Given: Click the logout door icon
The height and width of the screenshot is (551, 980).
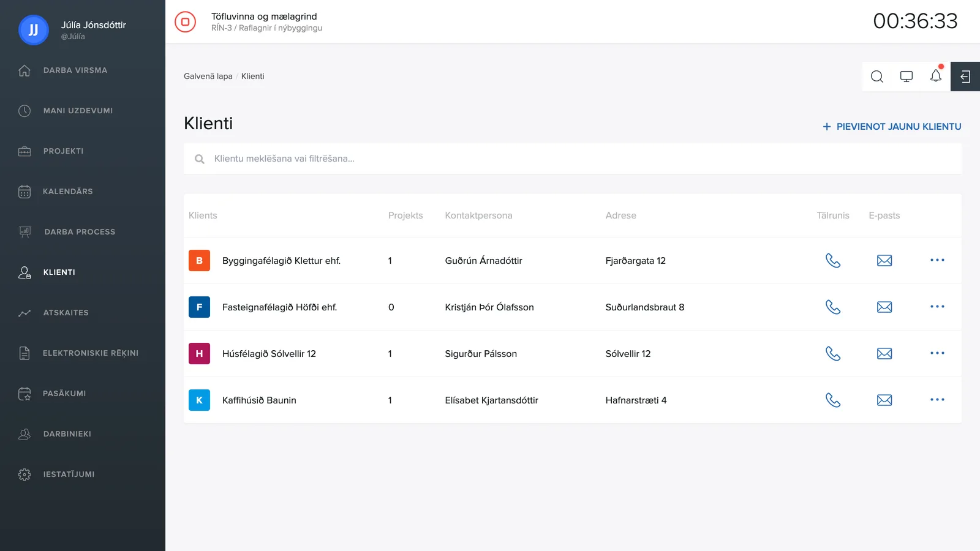Looking at the screenshot, I should (965, 77).
